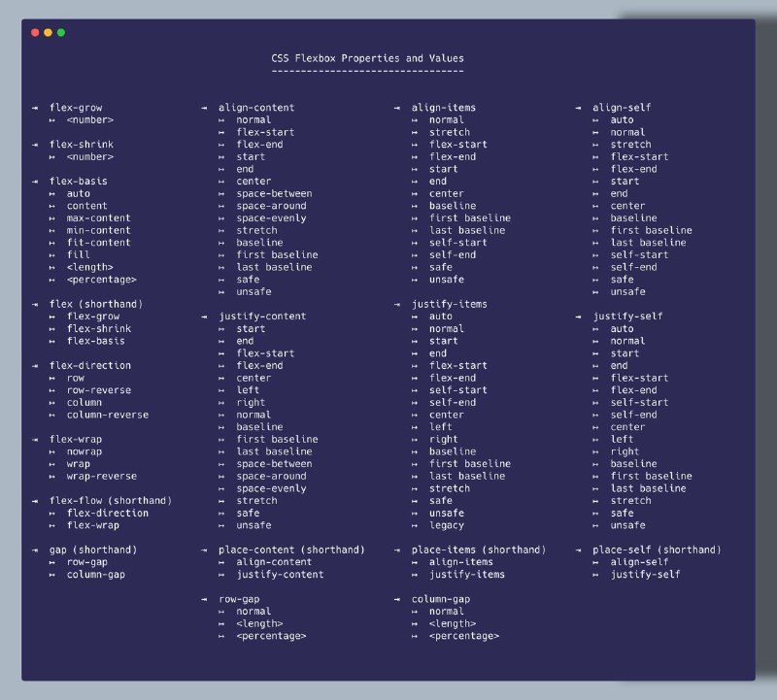Image resolution: width=777 pixels, height=700 pixels.
Task: Select the 'flex (shorthand)' heading
Action: pyautogui.click(x=96, y=304)
